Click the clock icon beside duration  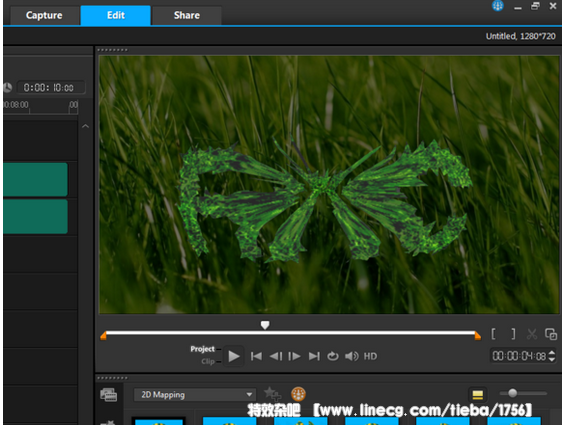click(8, 87)
